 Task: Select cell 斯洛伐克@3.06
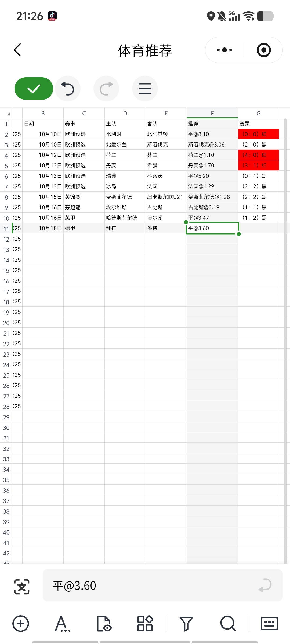point(212,145)
